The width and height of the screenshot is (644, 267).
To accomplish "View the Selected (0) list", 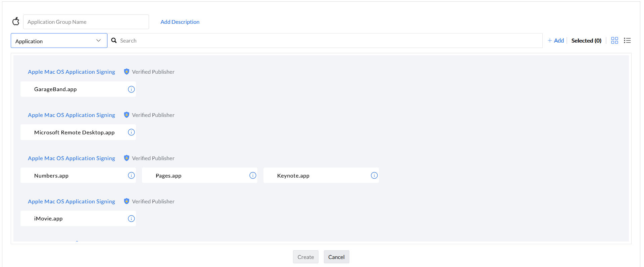I will click(586, 41).
